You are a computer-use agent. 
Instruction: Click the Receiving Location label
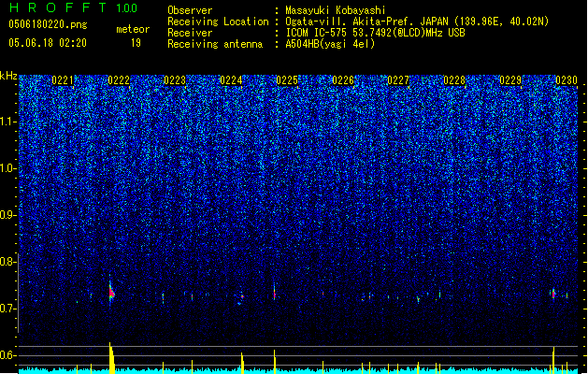(218, 22)
